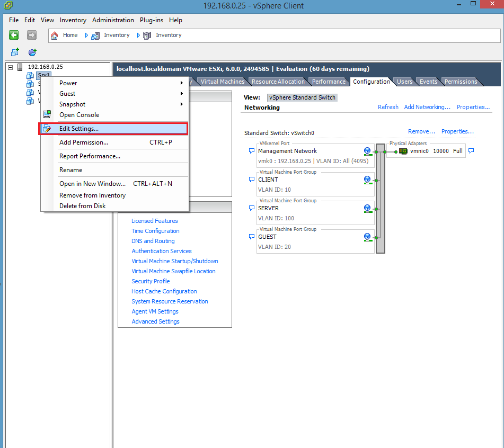This screenshot has height=448, width=504.
Task: Click the create resource pool toolbar icon
Action: 32,52
